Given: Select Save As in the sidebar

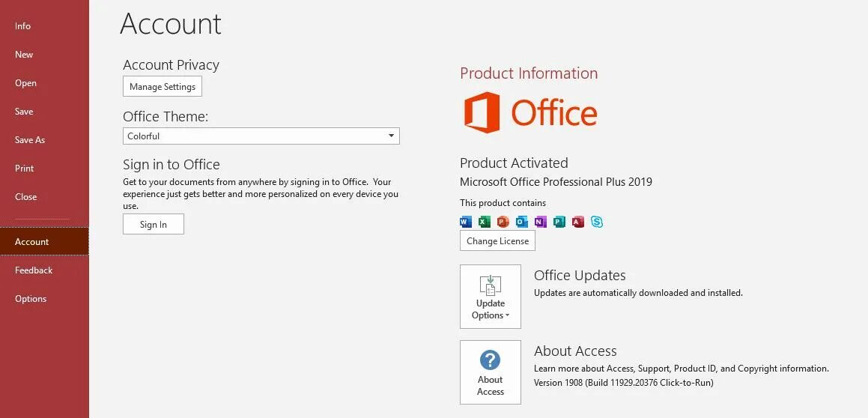Looking at the screenshot, I should click(x=30, y=140).
